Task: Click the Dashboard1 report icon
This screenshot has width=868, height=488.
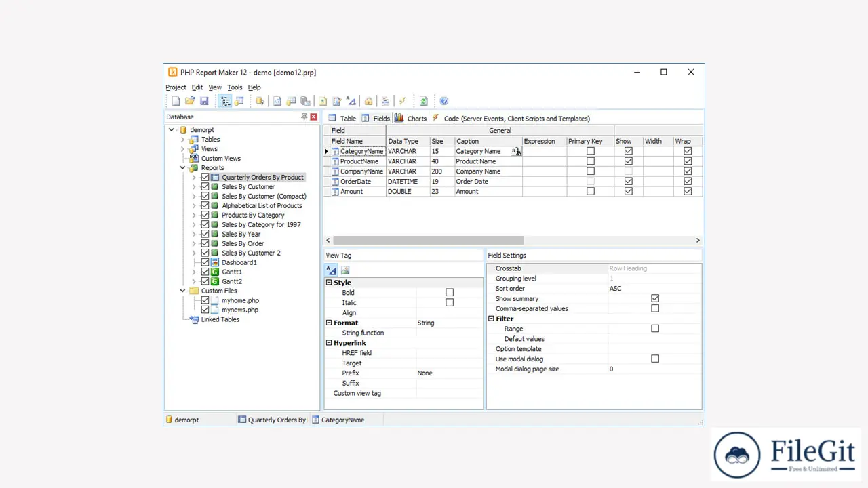Action: (215, 262)
